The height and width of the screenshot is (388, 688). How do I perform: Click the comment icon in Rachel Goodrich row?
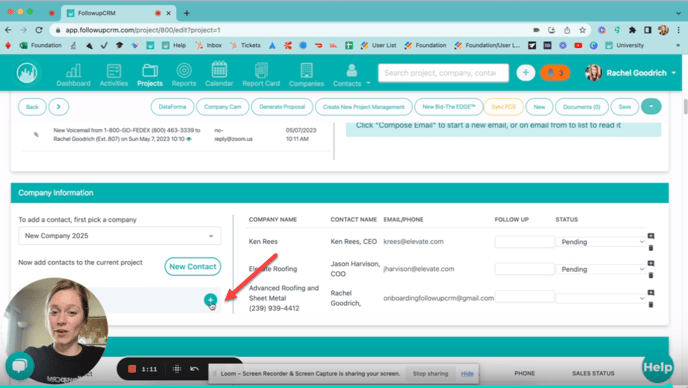[651, 293]
